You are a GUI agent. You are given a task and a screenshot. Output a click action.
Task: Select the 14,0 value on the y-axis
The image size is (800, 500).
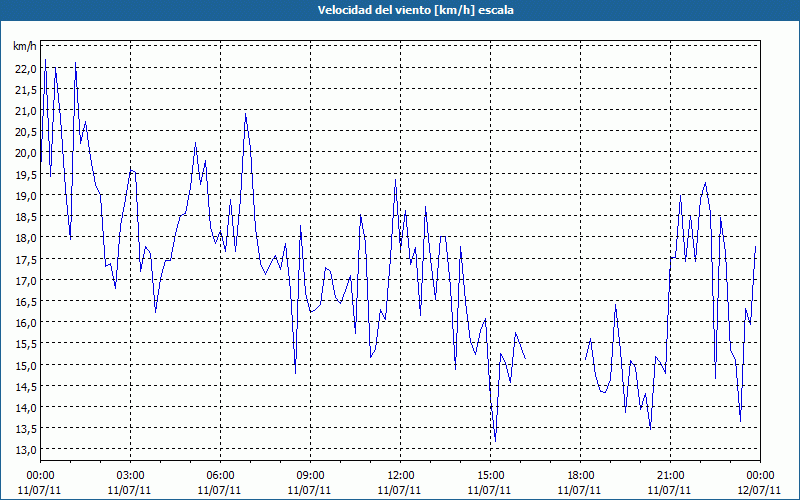26,408
